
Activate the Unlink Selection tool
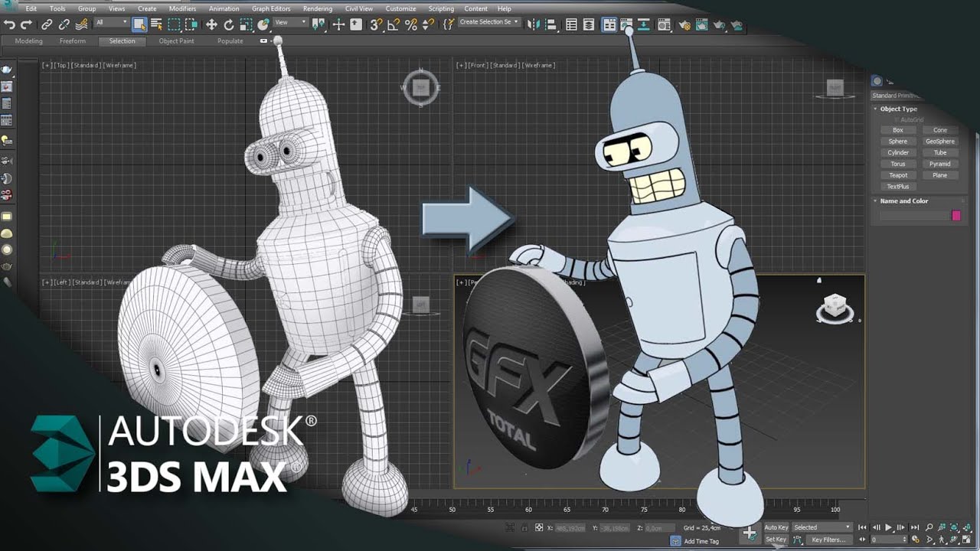64,24
